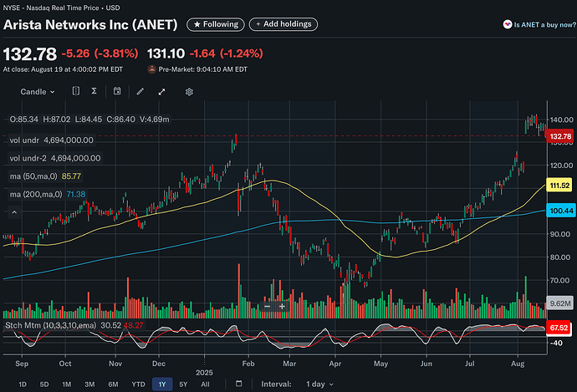Zoom out with the minus button
The image size is (577, 392).
268,306
